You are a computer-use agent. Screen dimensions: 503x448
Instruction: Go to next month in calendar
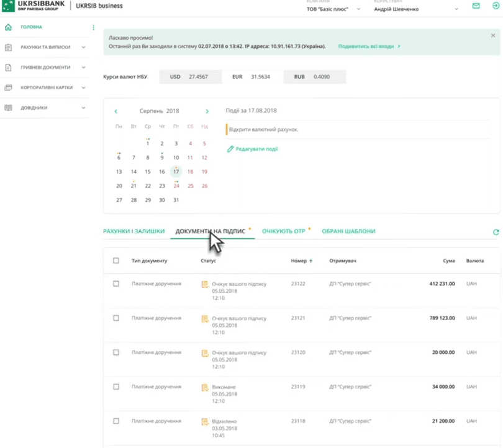207,112
